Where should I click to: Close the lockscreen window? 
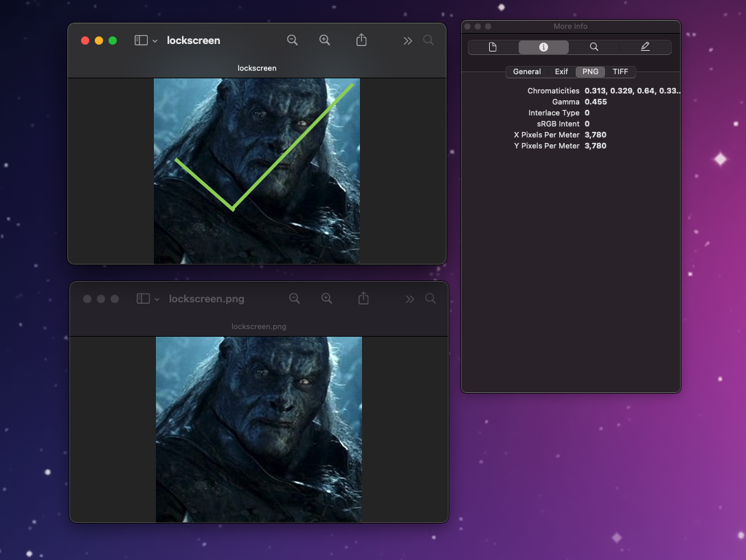click(85, 41)
